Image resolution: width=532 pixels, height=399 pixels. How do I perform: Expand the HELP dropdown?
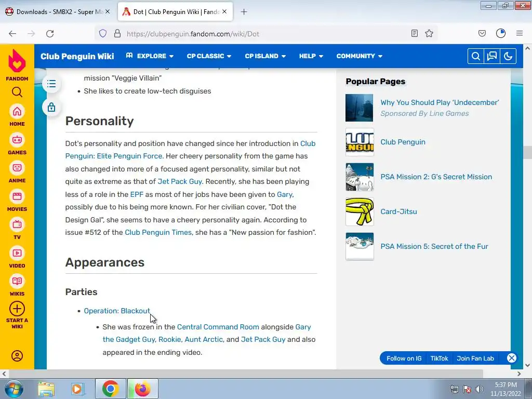point(311,56)
